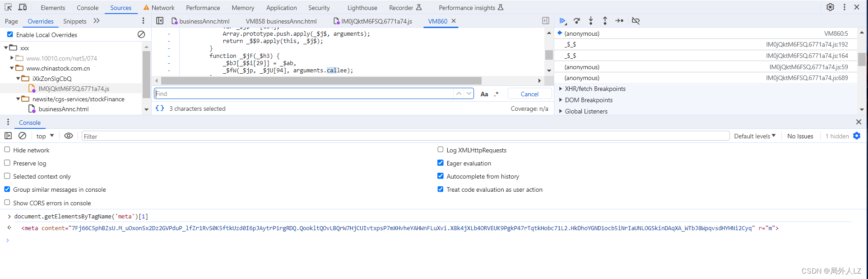Switch to Elements panel tab
Image resolution: width=868 pixels, height=279 pixels.
53,8
